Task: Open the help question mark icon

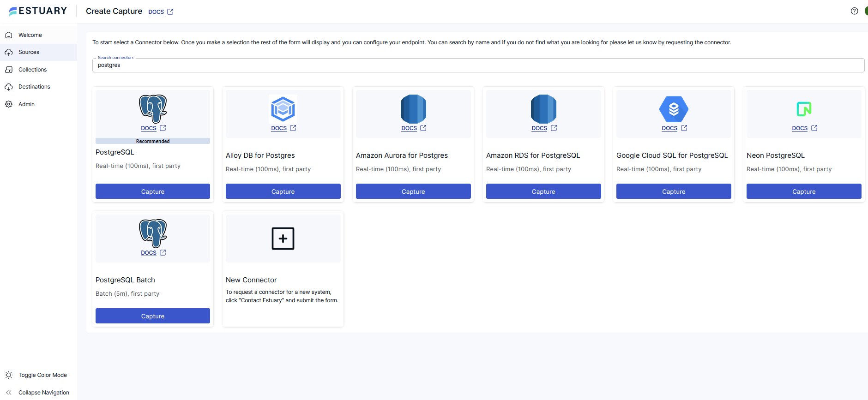Action: tap(854, 11)
